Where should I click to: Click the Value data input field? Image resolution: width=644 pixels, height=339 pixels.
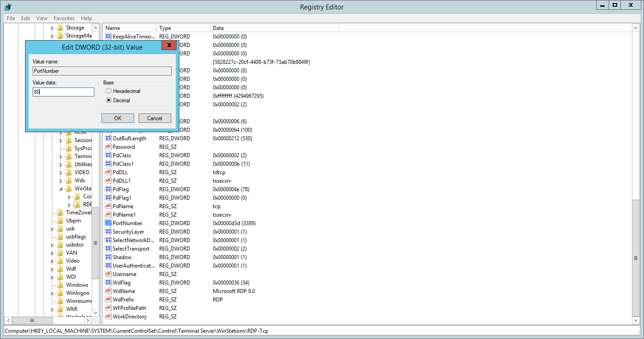[64, 92]
